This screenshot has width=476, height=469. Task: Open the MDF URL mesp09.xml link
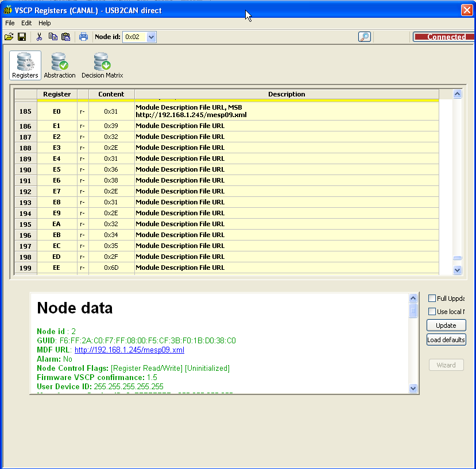[x=129, y=350]
